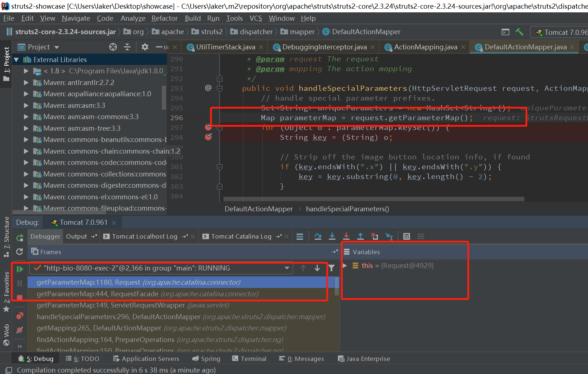
Task: Click the Run to Cursor icon
Action: click(389, 236)
